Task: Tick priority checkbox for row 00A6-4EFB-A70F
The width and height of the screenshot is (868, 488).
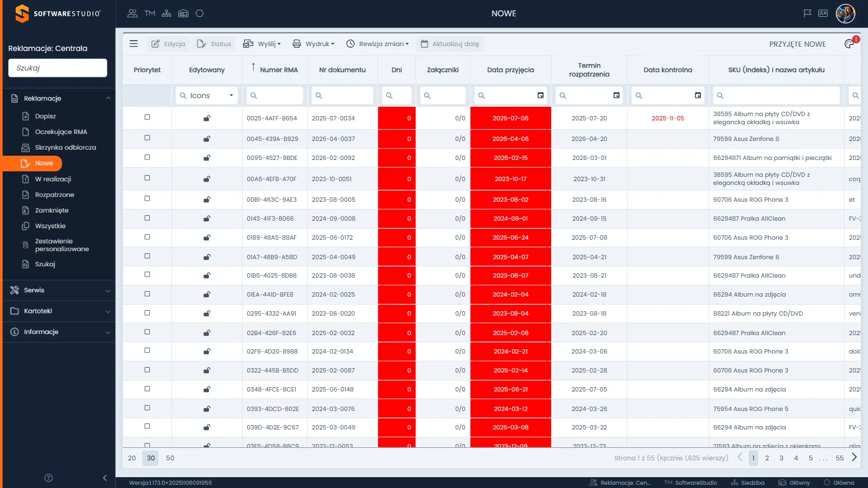Action: pos(147,178)
